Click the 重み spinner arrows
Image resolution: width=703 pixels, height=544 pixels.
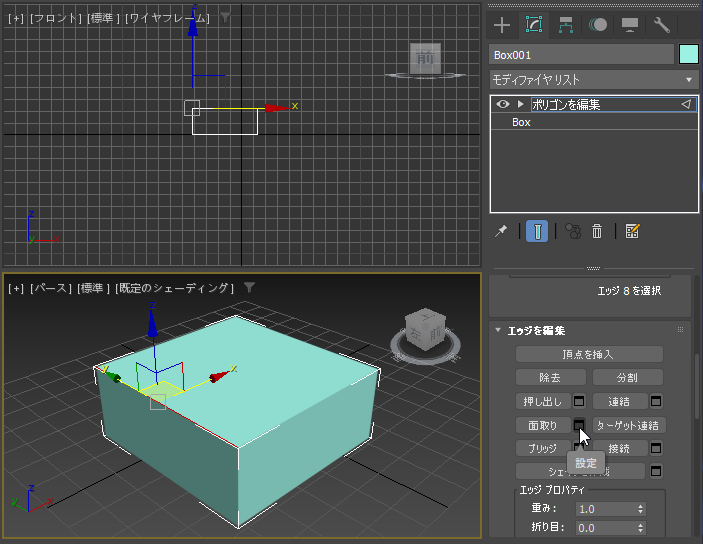(x=641, y=509)
